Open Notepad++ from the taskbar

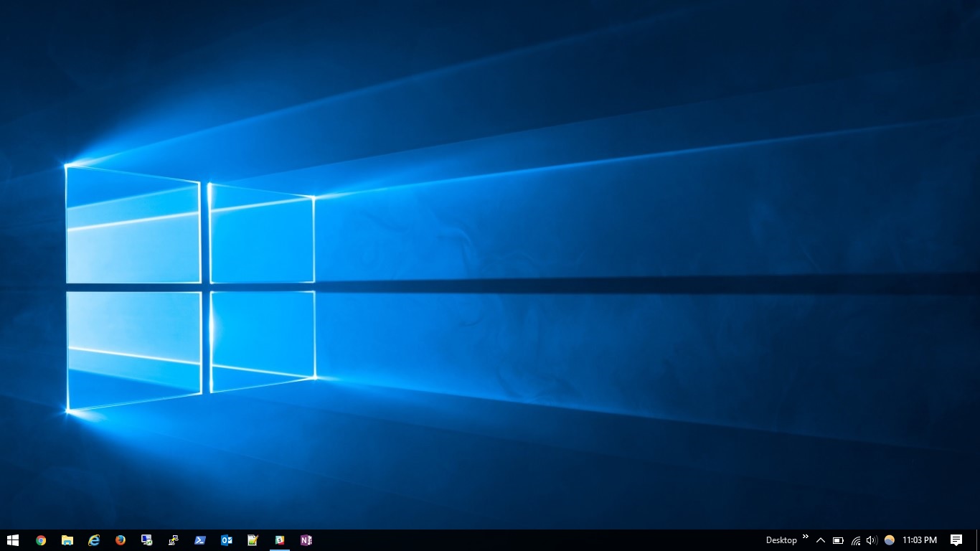253,540
